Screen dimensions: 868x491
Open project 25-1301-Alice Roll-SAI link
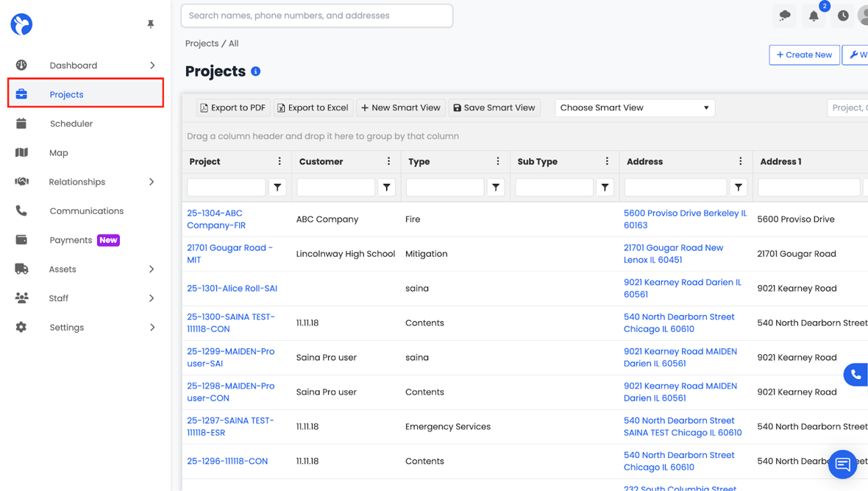point(232,288)
